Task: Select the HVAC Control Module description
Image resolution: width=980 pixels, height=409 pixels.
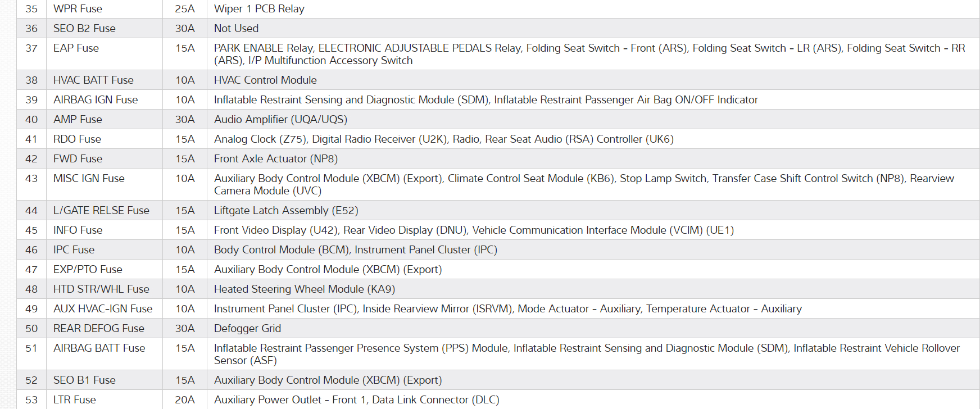Action: [x=265, y=80]
